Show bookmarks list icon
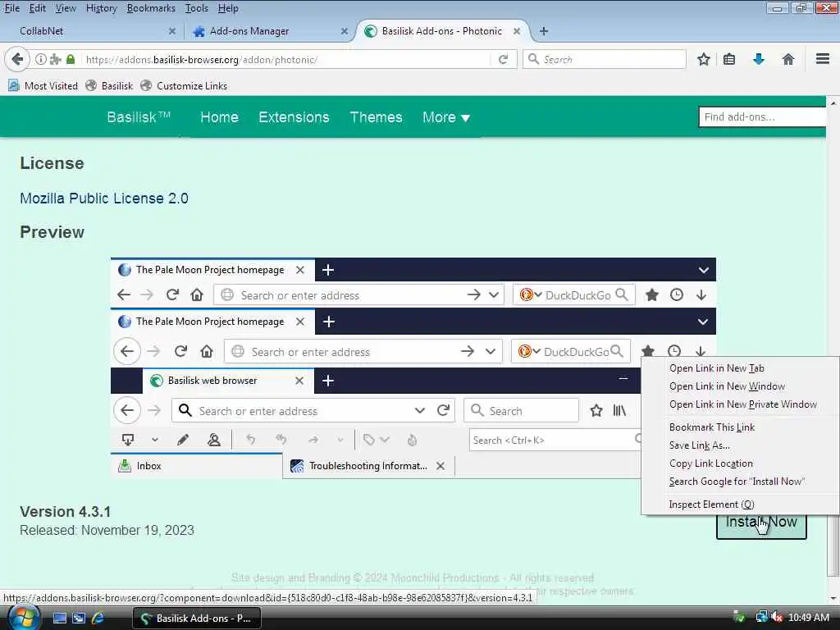The height and width of the screenshot is (630, 840). [x=729, y=59]
